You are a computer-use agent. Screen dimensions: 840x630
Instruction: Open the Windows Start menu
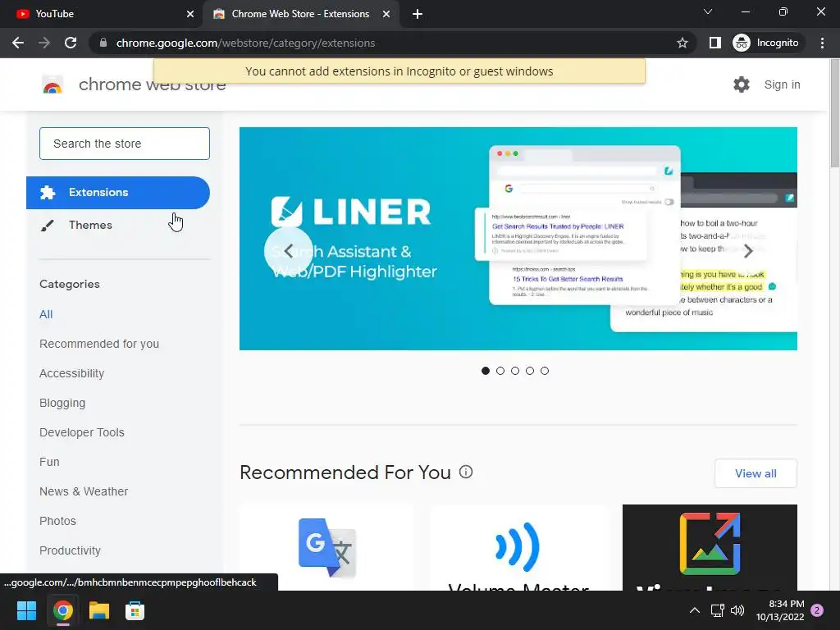click(x=26, y=610)
